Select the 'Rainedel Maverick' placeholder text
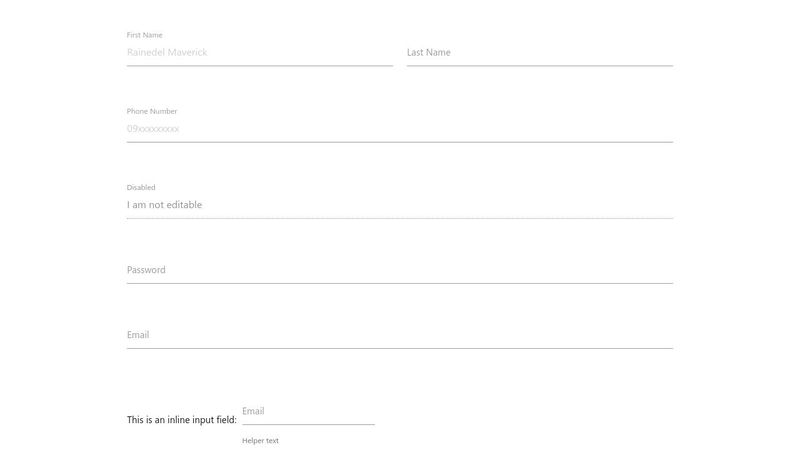The image size is (800, 450). (167, 52)
